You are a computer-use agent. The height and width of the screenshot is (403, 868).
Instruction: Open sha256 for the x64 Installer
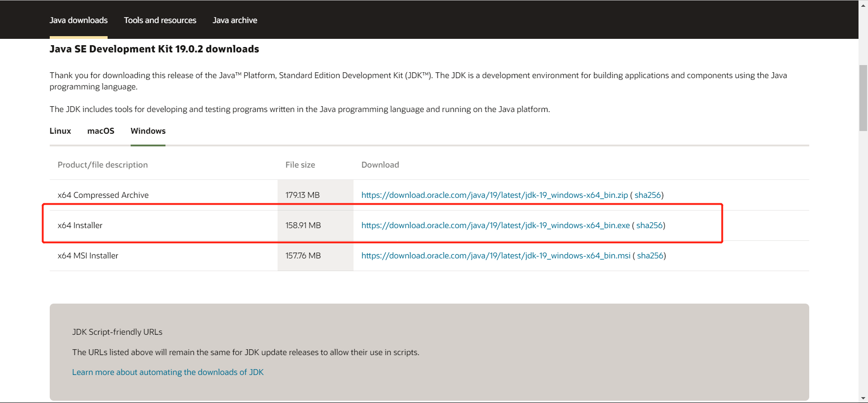[x=649, y=225]
